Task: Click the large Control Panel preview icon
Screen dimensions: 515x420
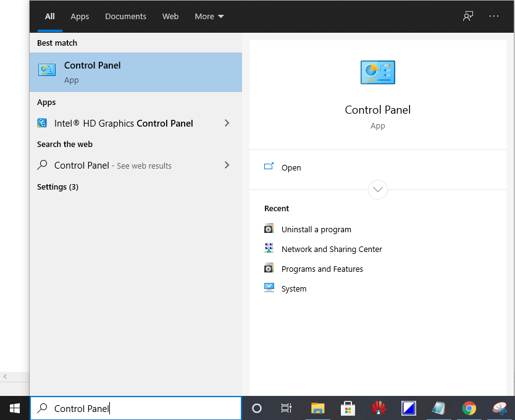Action: (x=378, y=72)
